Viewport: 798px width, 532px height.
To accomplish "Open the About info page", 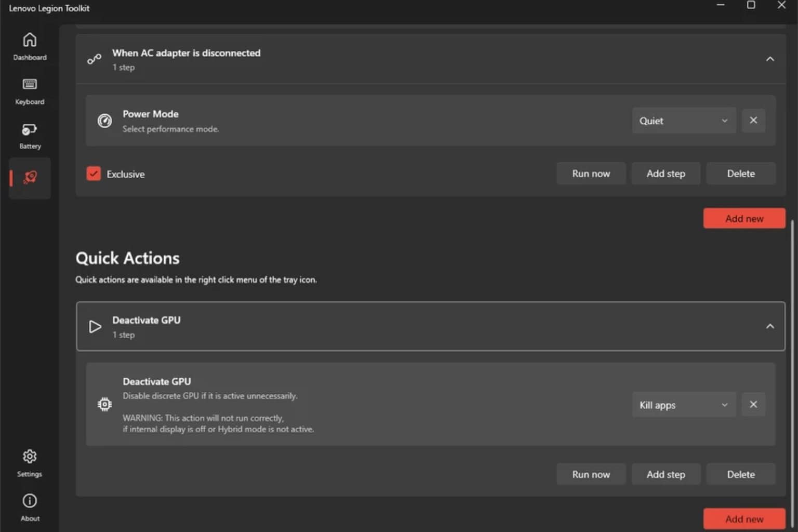I will [x=30, y=507].
